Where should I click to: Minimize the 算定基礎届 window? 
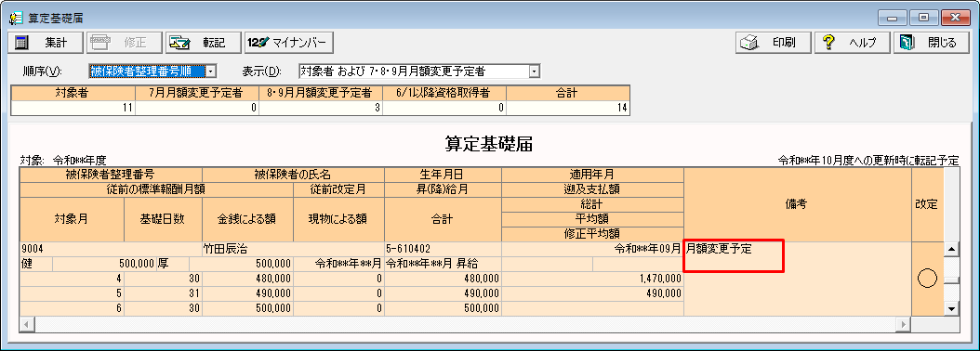[892, 19]
